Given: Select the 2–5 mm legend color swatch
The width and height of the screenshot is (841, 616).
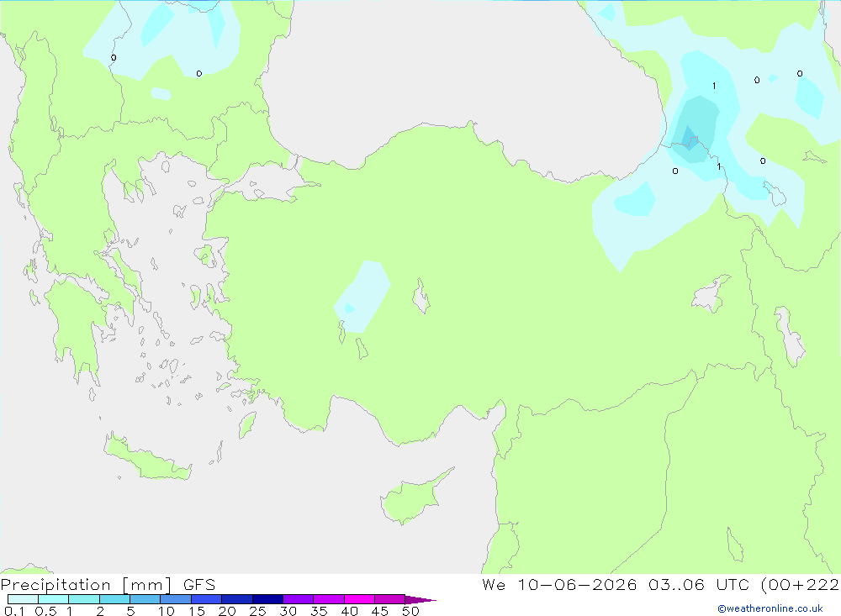Looking at the screenshot, I should (114, 599).
